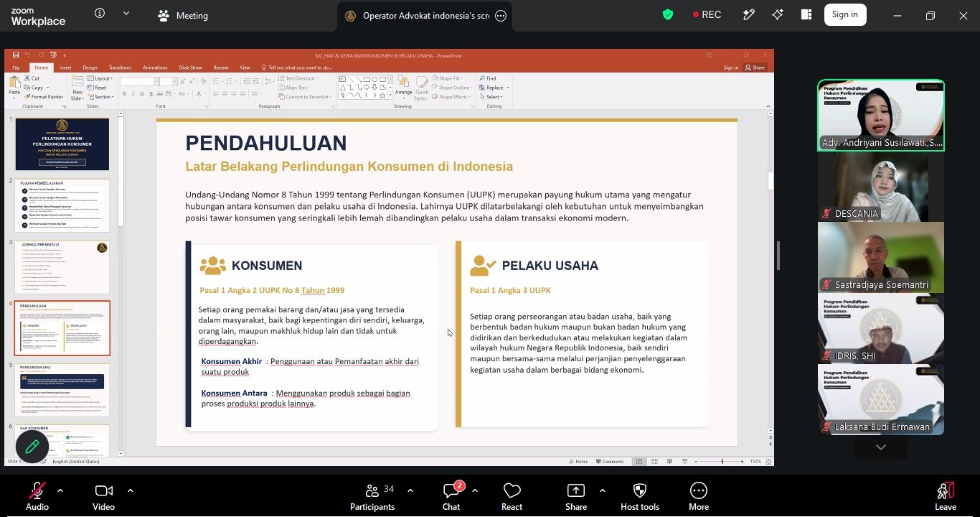Open the Participants panel

pyautogui.click(x=372, y=491)
